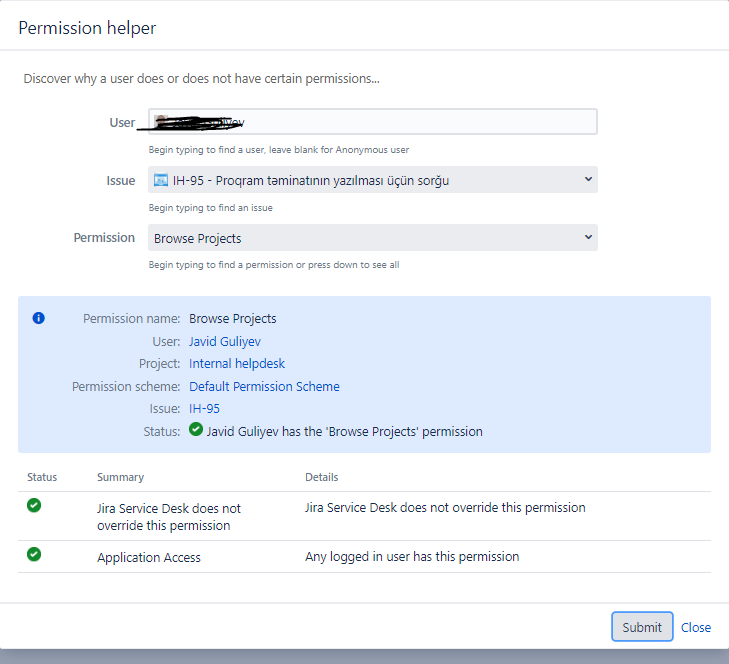This screenshot has width=729, height=664.
Task: Select the Issue field showing IH-95
Action: coord(373,179)
